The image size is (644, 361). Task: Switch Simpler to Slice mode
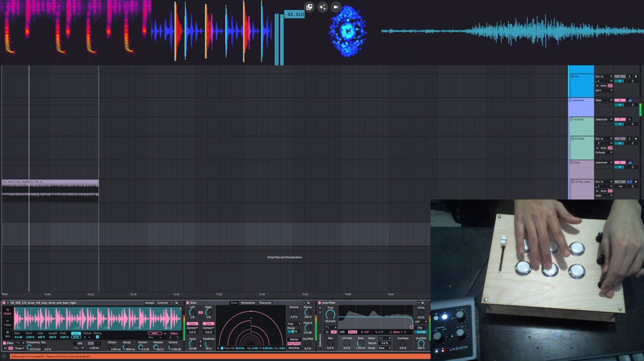pos(7,334)
